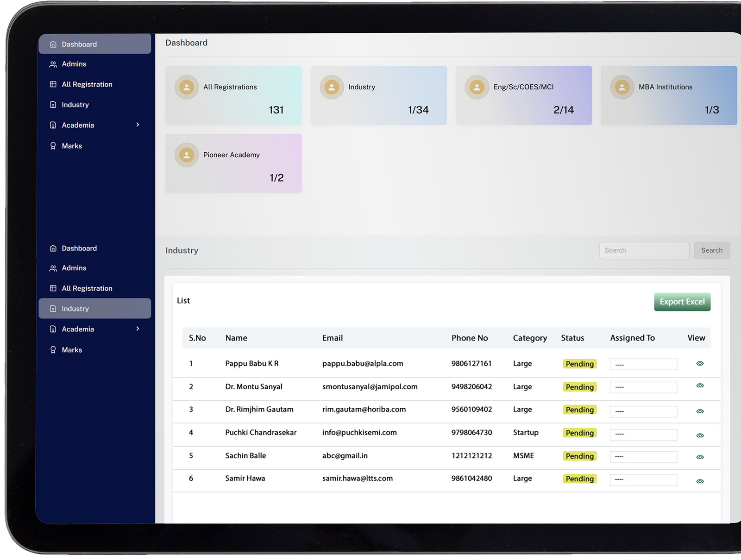This screenshot has width=741, height=560.
Task: Click inside the Search input field
Action: pos(644,250)
